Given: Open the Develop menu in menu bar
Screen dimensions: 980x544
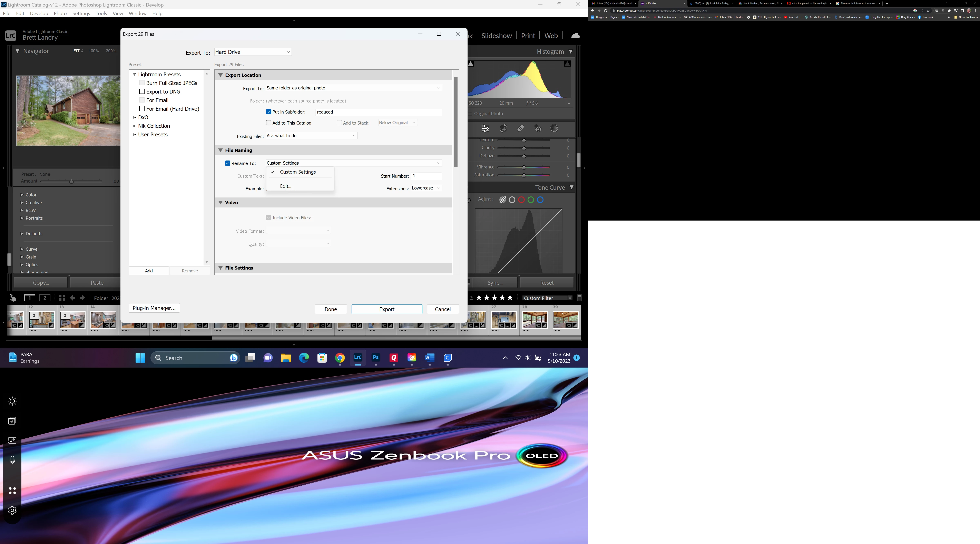Looking at the screenshot, I should coord(39,13).
